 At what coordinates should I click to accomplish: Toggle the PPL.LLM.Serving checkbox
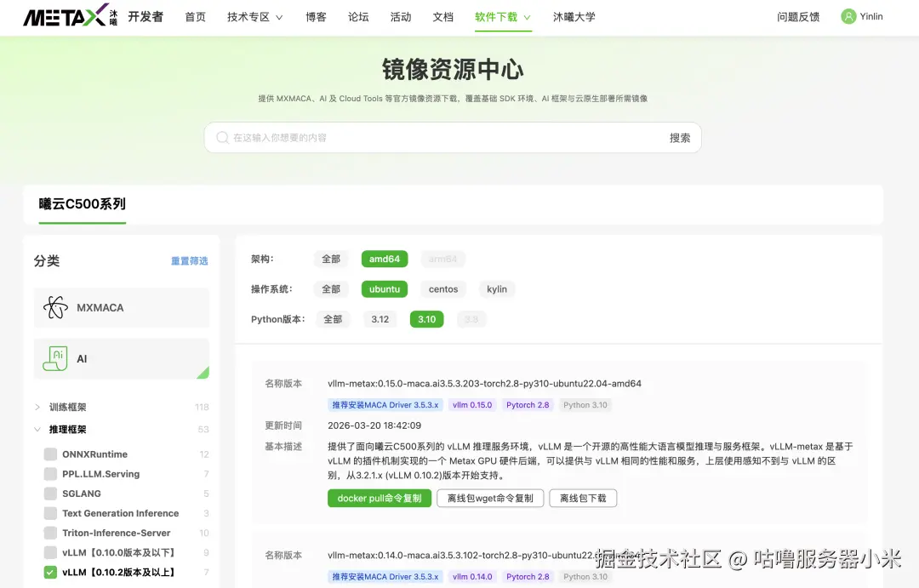[50, 474]
